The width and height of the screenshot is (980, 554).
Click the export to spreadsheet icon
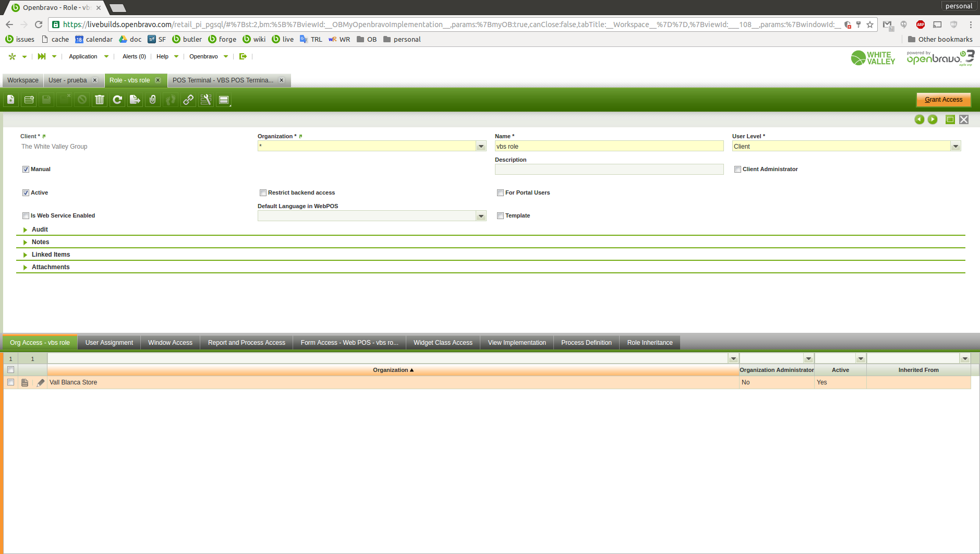[x=135, y=100]
